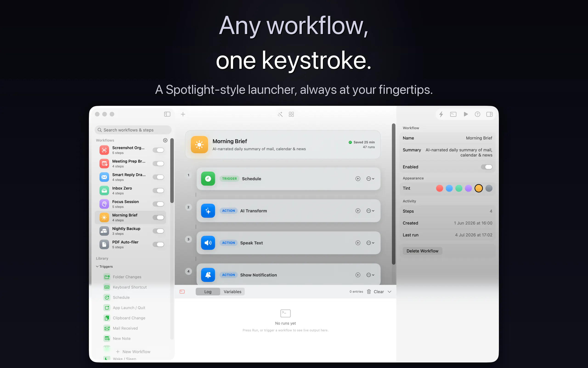Click the plus icon to add step
Viewport: 588px width, 368px height.
tap(183, 114)
